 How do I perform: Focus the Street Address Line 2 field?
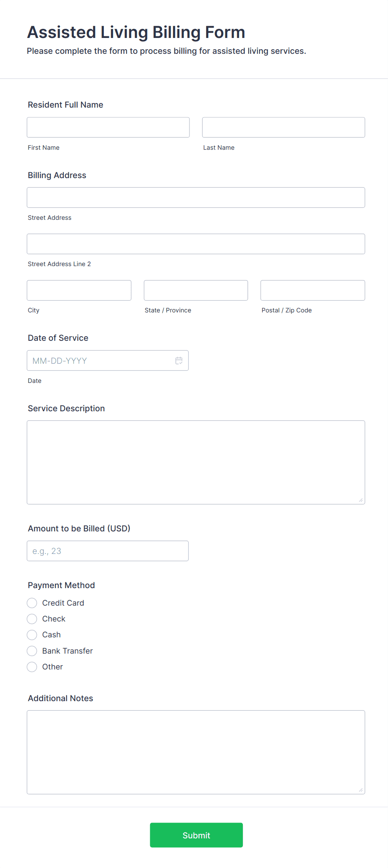coord(196,244)
